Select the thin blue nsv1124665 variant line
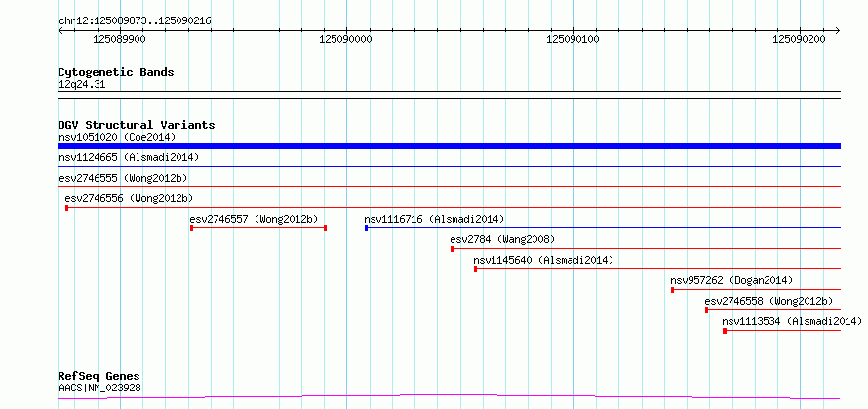 (449, 166)
